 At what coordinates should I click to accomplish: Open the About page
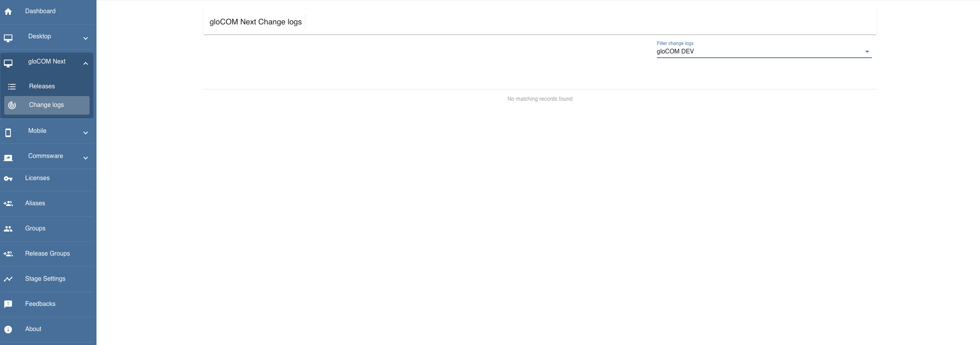[33, 329]
